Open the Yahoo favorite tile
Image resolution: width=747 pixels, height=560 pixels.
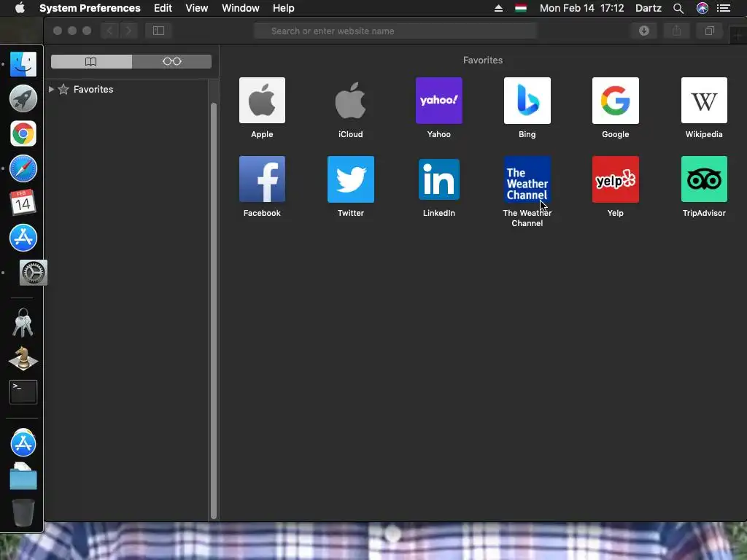(x=438, y=101)
